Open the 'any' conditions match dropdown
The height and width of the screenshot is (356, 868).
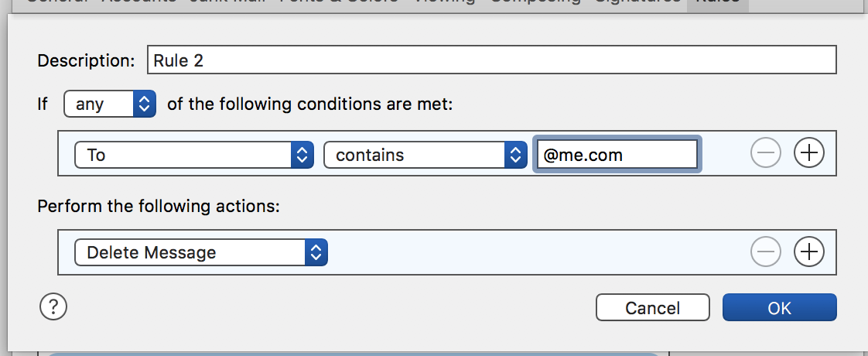[110, 104]
